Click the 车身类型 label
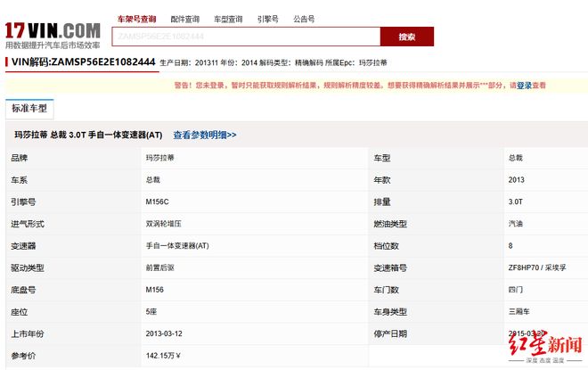Image resolution: width=588 pixels, height=370 pixels. click(390, 312)
